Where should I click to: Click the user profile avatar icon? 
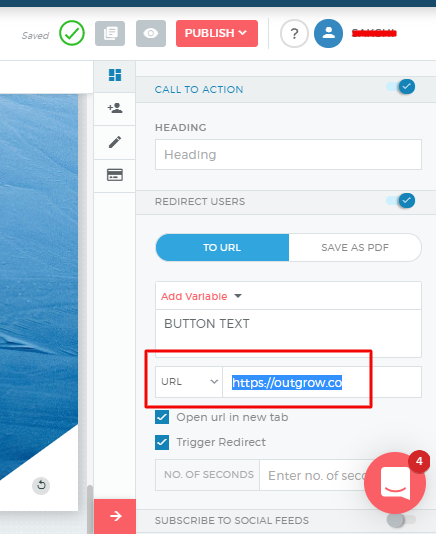(328, 33)
